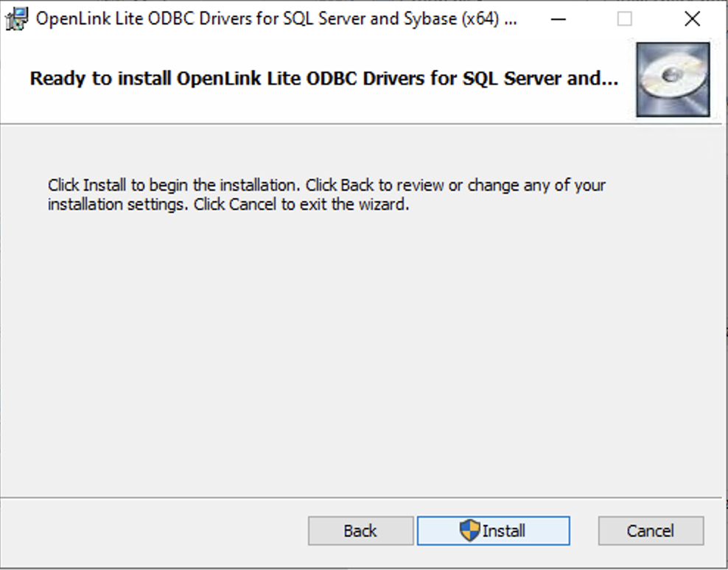Viewport: 728px width, 570px height.
Task: Click the installer package icon in title bar
Action: (17, 18)
